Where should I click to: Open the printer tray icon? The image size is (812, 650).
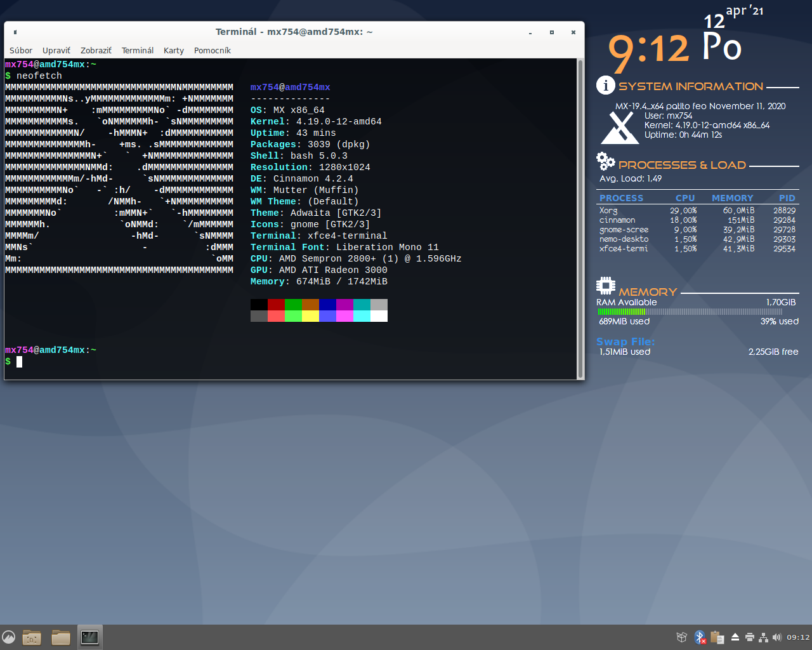tap(749, 637)
